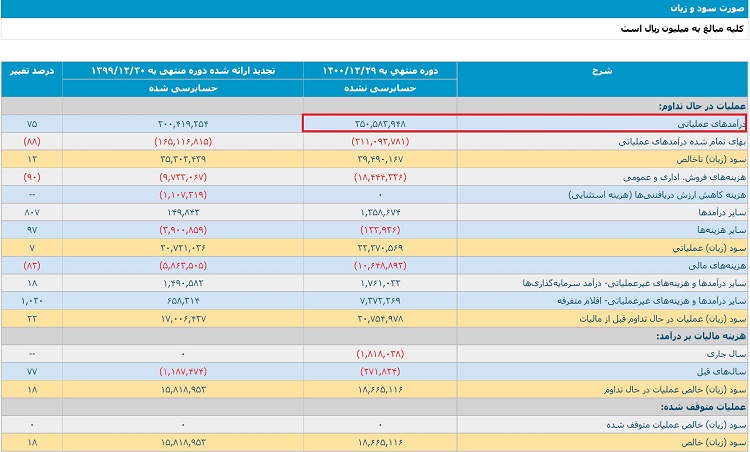Click the value ۱,۷۶۱,۰۳۲
This screenshot has height=452, width=750.
[x=380, y=283]
